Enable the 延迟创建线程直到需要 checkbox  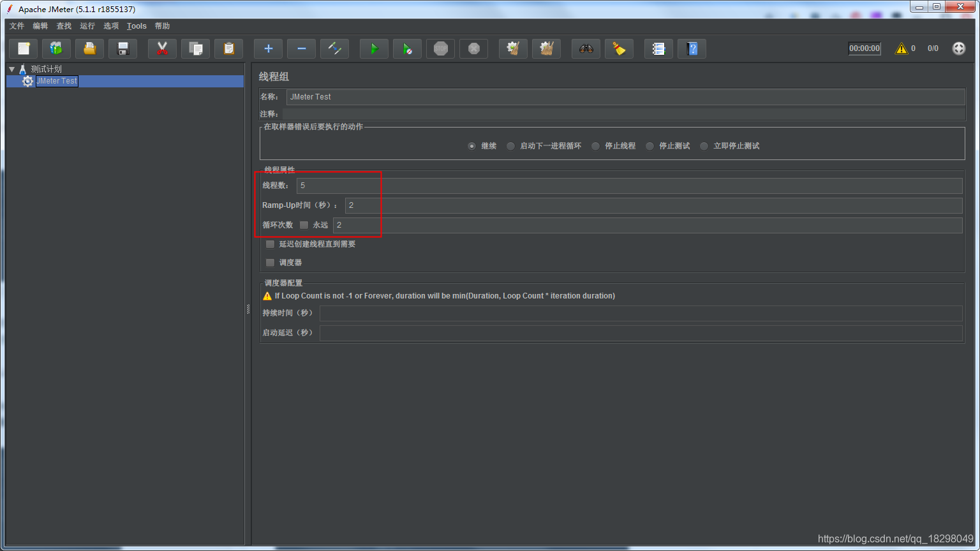pyautogui.click(x=270, y=244)
